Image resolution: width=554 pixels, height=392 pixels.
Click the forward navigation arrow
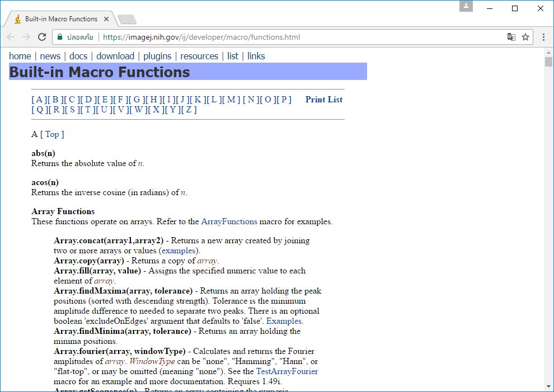click(x=25, y=37)
